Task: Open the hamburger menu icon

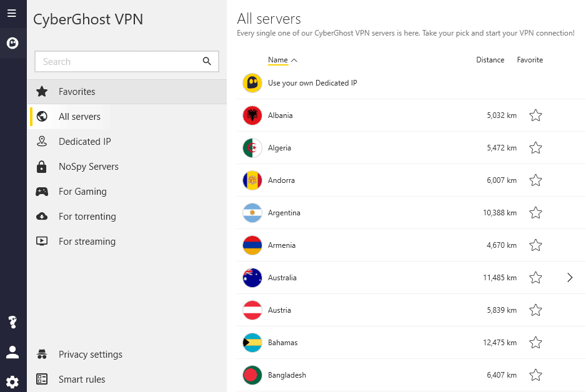Action: click(x=12, y=13)
